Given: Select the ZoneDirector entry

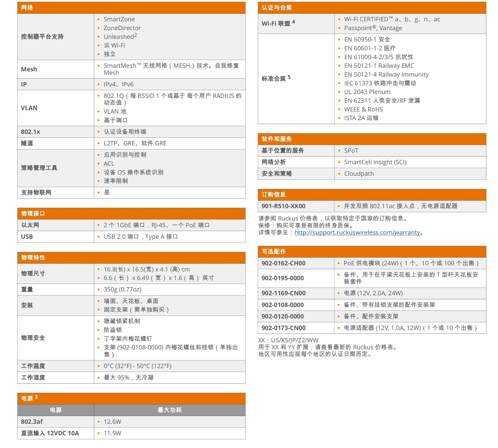Looking at the screenshot, I should (122, 28).
